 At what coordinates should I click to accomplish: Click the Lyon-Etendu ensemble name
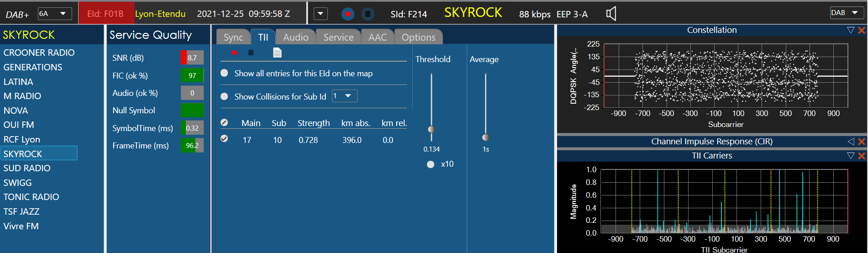pyautogui.click(x=160, y=14)
